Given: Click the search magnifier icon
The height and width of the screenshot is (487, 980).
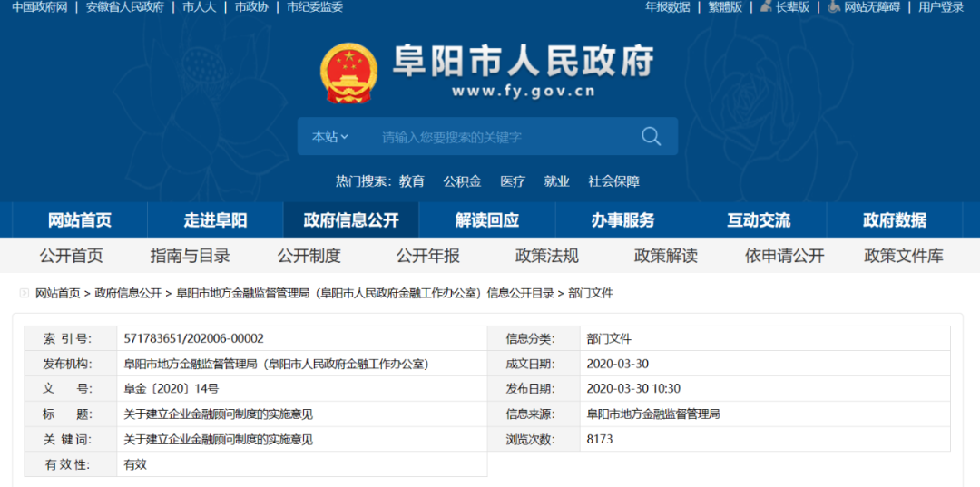Looking at the screenshot, I should 651,136.
